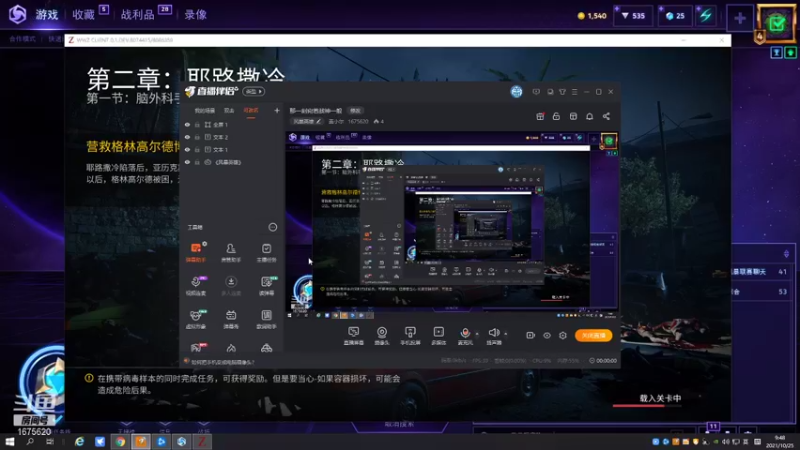
Task: Click the lock icon above the preview
Action: tap(556, 116)
